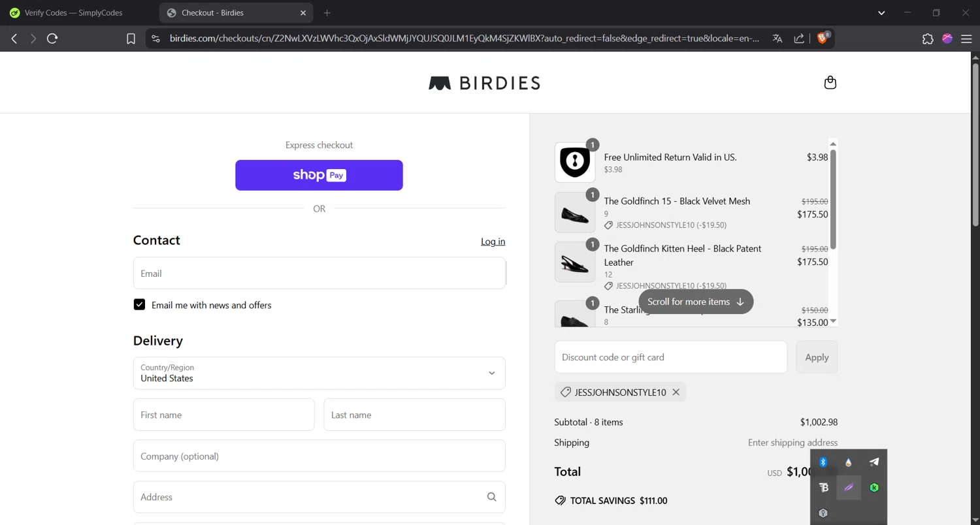Click the purple Leo AI circle icon

947,39
